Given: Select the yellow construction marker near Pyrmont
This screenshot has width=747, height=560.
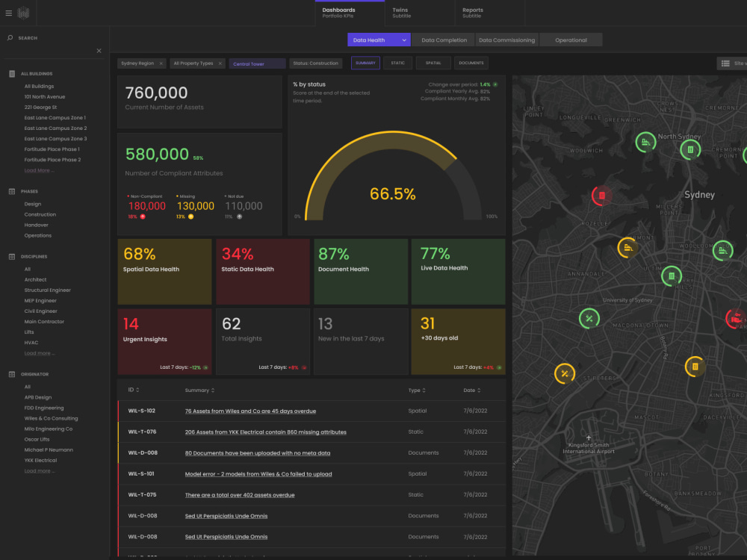Looking at the screenshot, I should 628,248.
